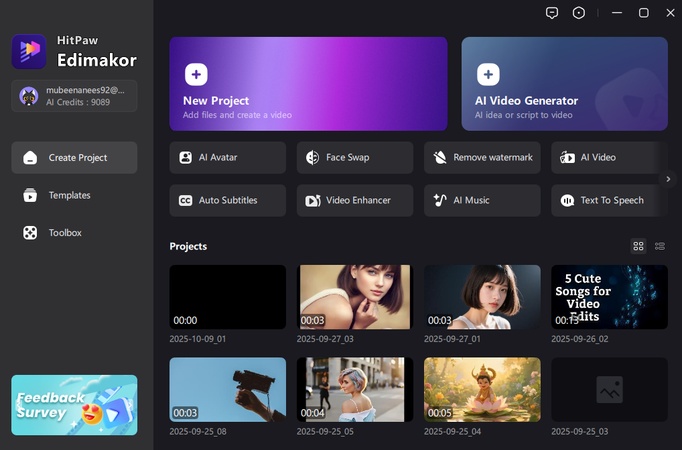Open the menu icon in title bar
682x450 pixels.
579,13
